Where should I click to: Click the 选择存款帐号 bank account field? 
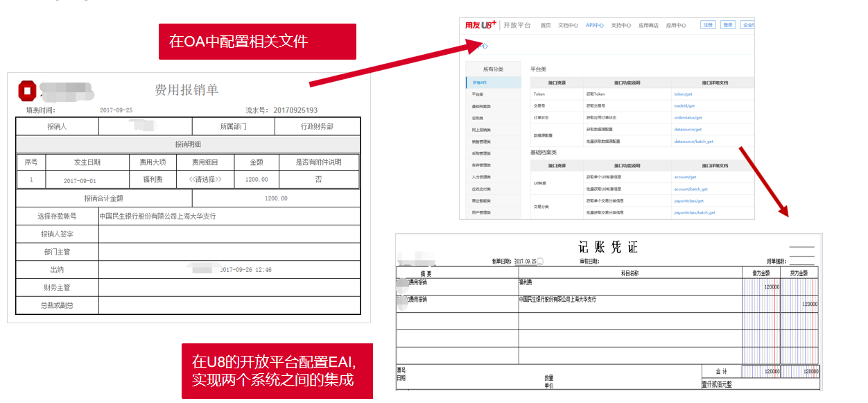[229, 216]
